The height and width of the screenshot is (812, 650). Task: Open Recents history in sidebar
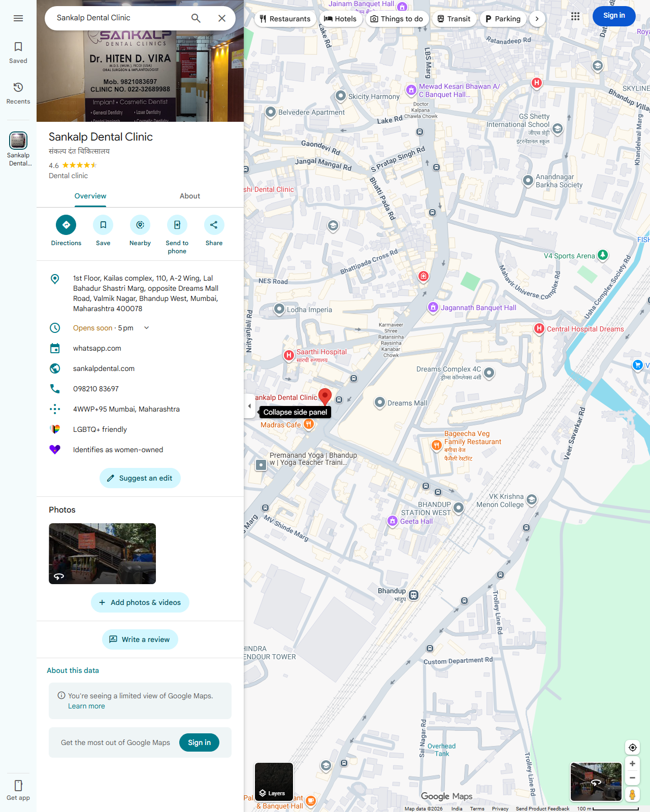(x=18, y=93)
